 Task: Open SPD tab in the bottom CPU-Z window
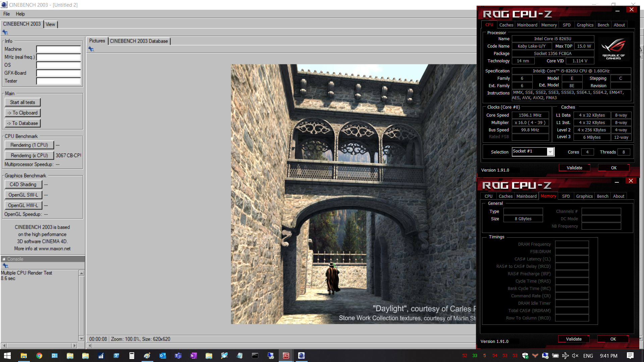(566, 196)
